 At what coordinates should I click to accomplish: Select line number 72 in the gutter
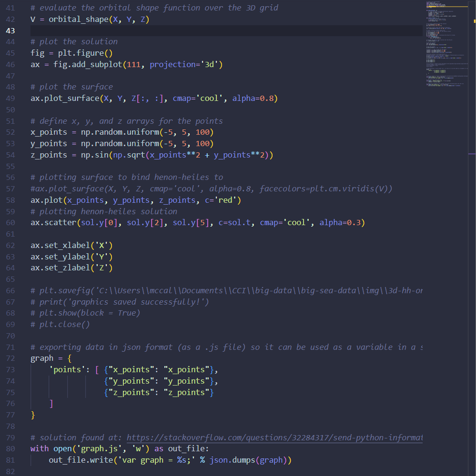coord(10,358)
